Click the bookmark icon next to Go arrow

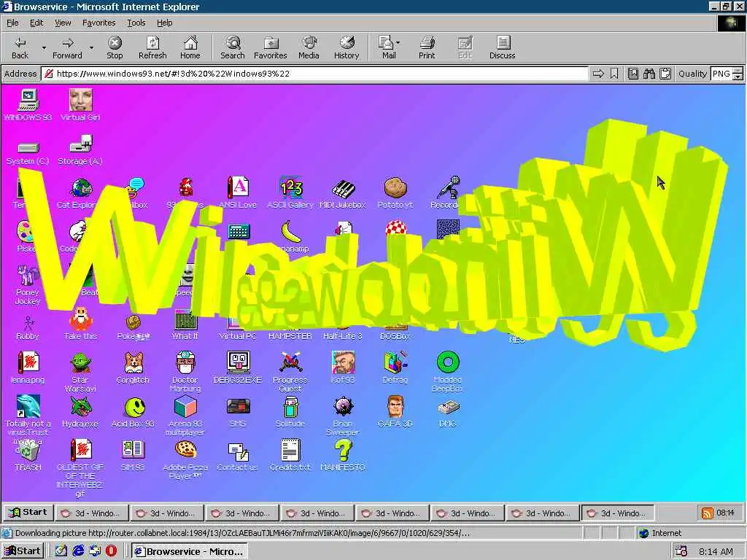point(614,74)
